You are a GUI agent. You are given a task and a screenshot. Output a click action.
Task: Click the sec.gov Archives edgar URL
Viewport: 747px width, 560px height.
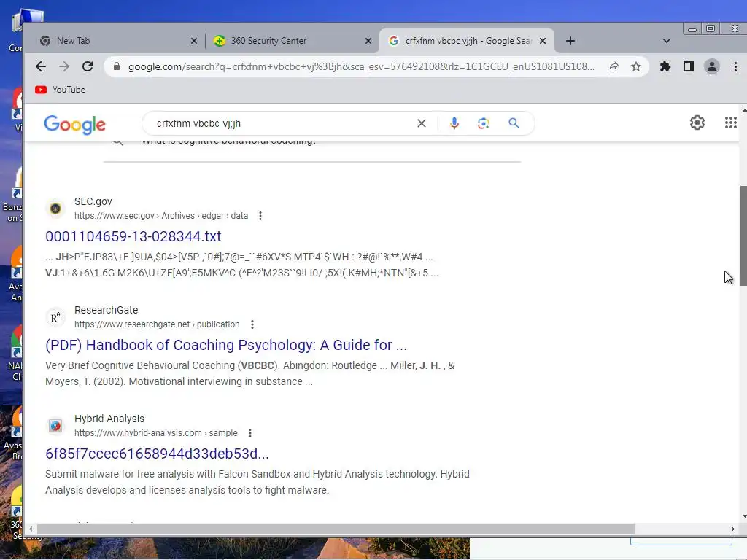click(x=161, y=216)
